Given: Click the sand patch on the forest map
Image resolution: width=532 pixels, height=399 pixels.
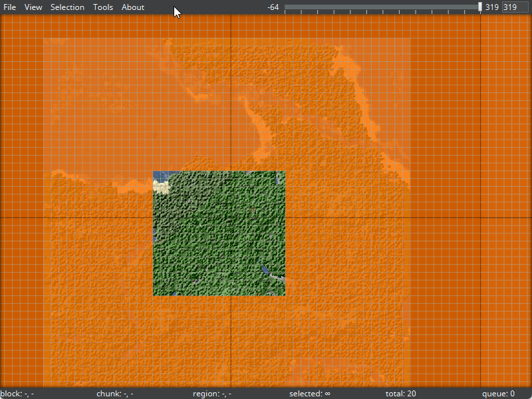Looking at the screenshot, I should click(x=161, y=187).
